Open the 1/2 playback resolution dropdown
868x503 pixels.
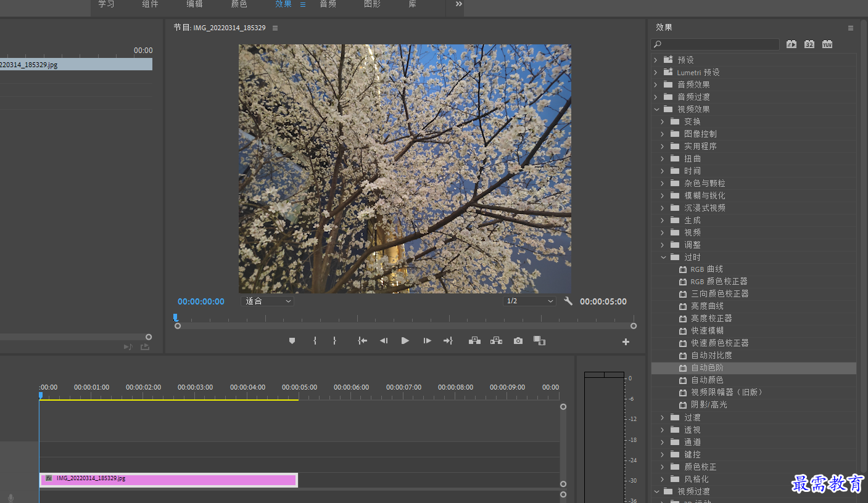pos(529,301)
